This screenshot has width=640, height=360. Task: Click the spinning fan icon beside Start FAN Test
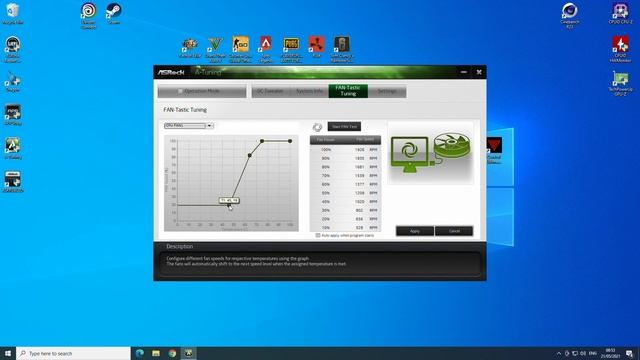[x=317, y=127]
